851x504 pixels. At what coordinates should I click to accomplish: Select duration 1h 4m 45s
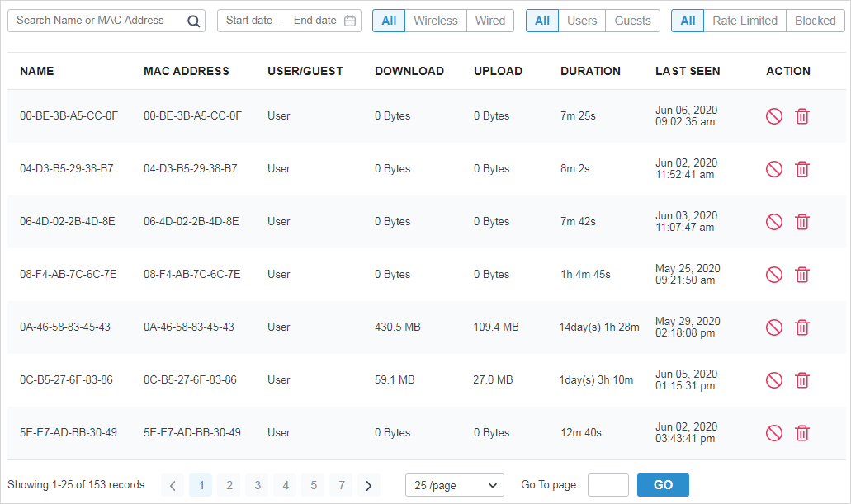click(585, 275)
